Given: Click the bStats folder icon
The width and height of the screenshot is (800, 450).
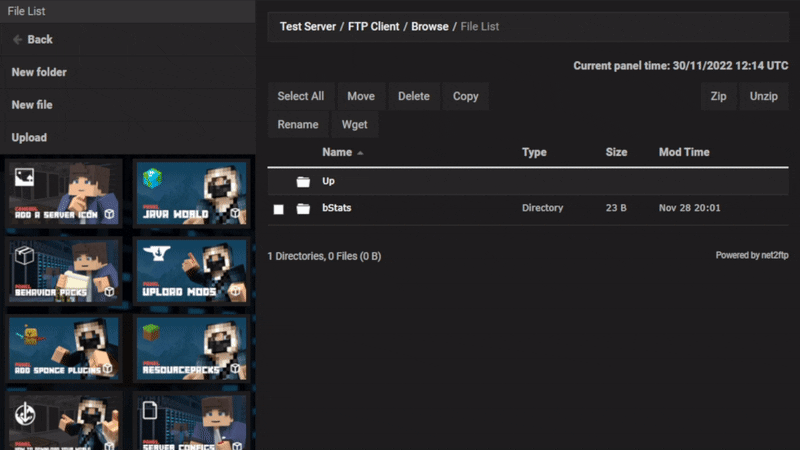Looking at the screenshot, I should pos(303,209).
